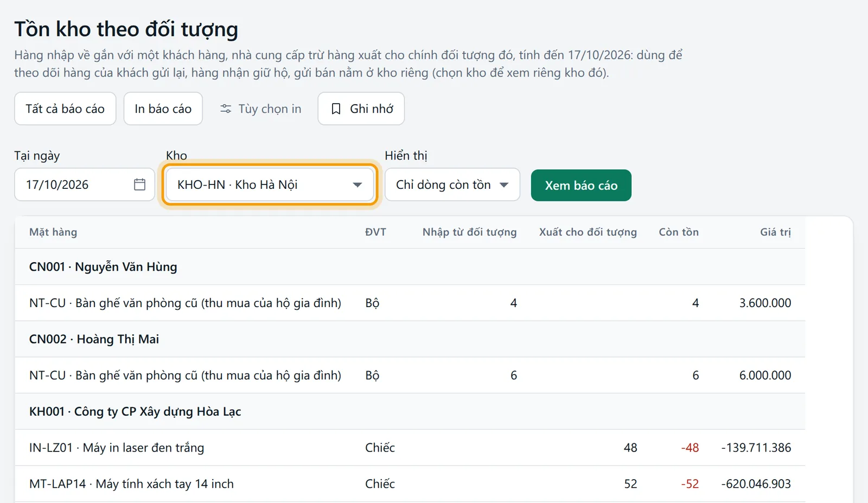This screenshot has width=868, height=503.
Task: Select the ĐVT column header
Action: tap(375, 232)
